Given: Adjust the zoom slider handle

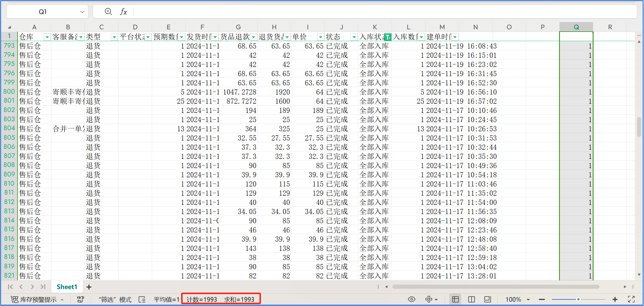Looking at the screenshot, I should coord(579,299).
